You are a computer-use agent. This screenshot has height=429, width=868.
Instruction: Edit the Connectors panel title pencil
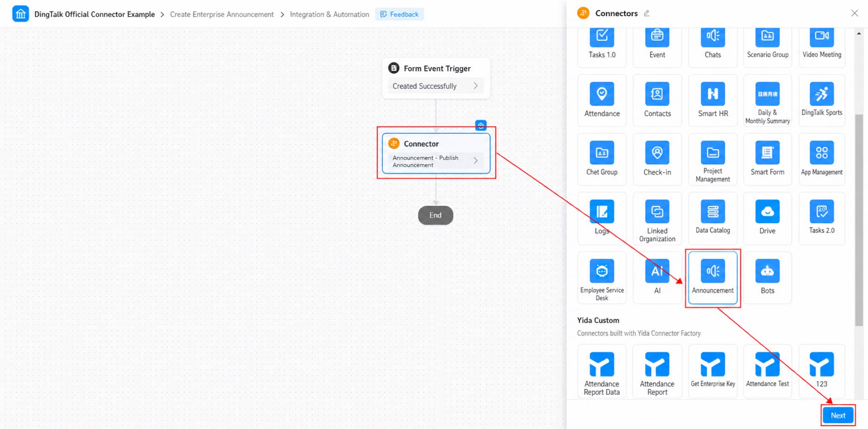click(x=646, y=14)
